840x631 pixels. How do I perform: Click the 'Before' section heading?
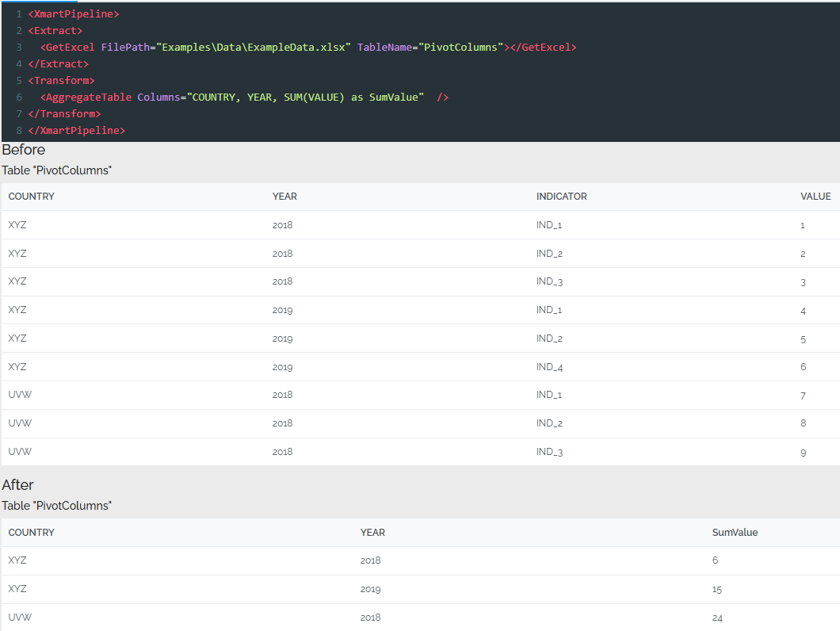[x=24, y=150]
